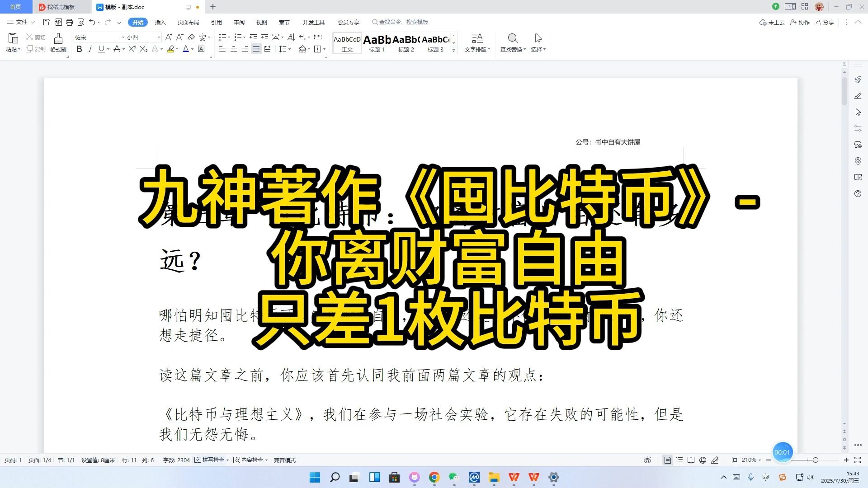This screenshot has width=868, height=488.
Task: Open Print Preview from quick toolbar
Action: (x=81, y=22)
